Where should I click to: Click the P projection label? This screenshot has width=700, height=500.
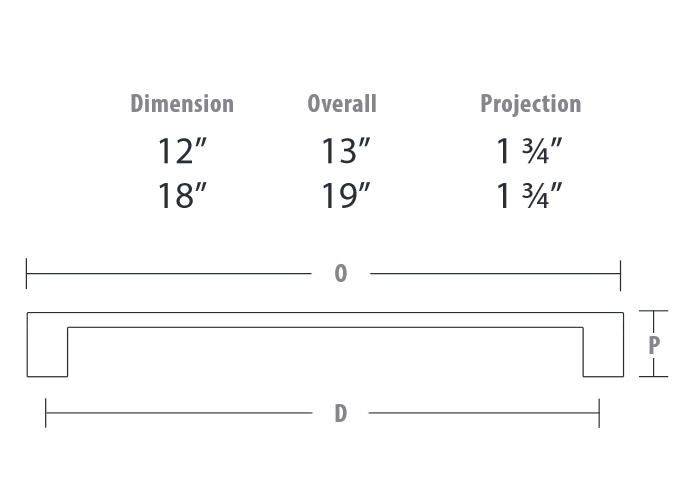[654, 344]
